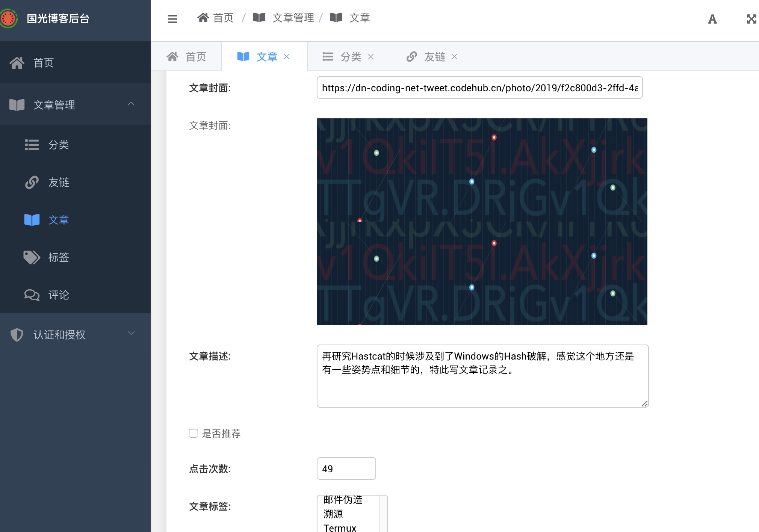
Task: Open 文章管理 breadcrumb link
Action: (293, 18)
